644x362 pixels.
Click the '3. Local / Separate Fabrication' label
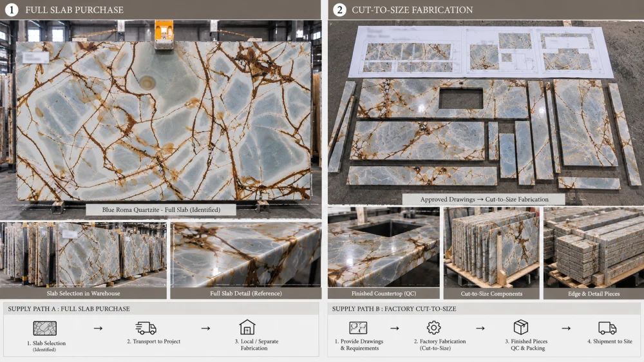pyautogui.click(x=256, y=345)
